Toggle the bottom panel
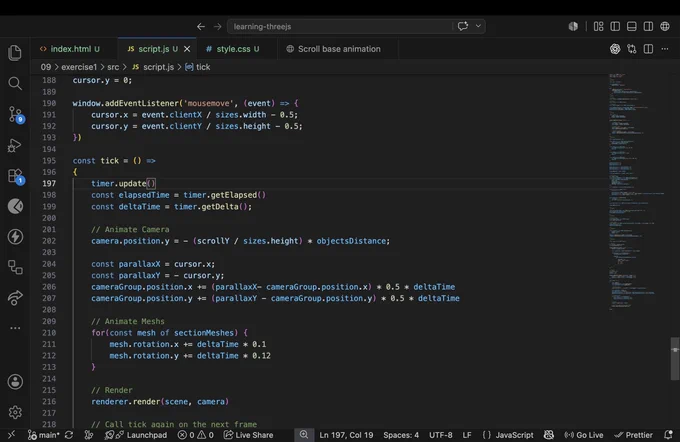 coord(631,26)
